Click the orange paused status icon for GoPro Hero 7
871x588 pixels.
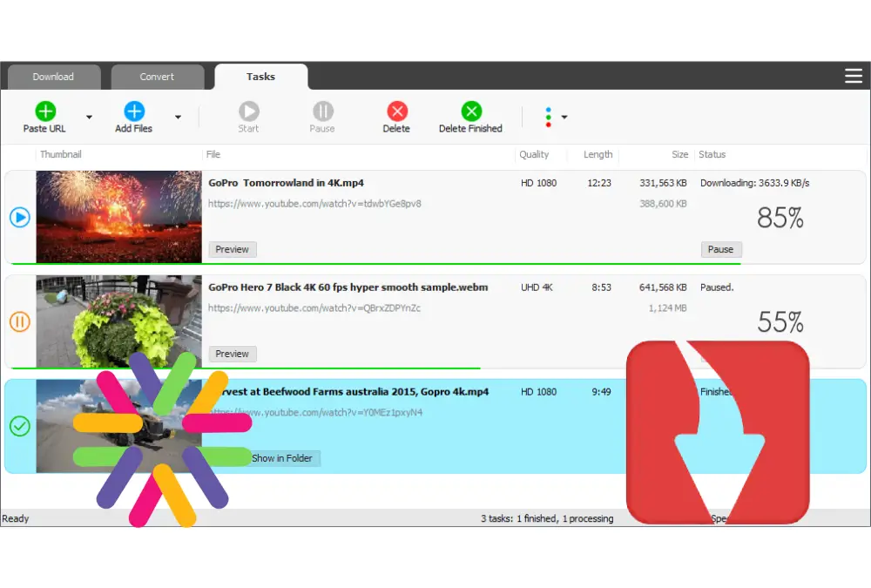click(20, 321)
